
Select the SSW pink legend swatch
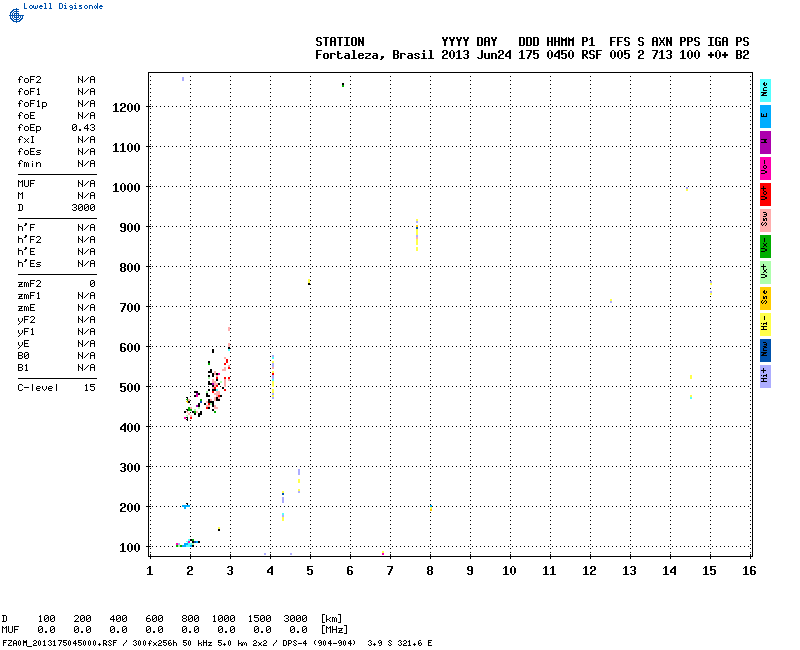coord(765,220)
